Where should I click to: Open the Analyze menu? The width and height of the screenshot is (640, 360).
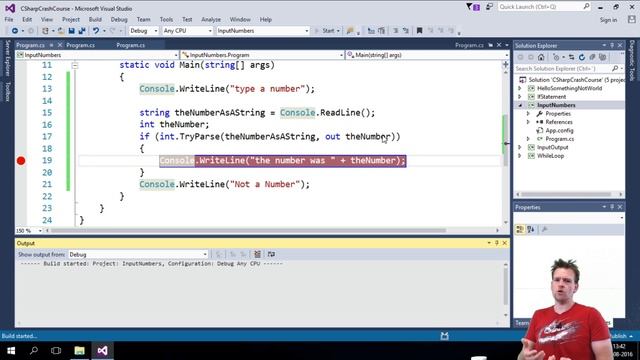[x=211, y=19]
